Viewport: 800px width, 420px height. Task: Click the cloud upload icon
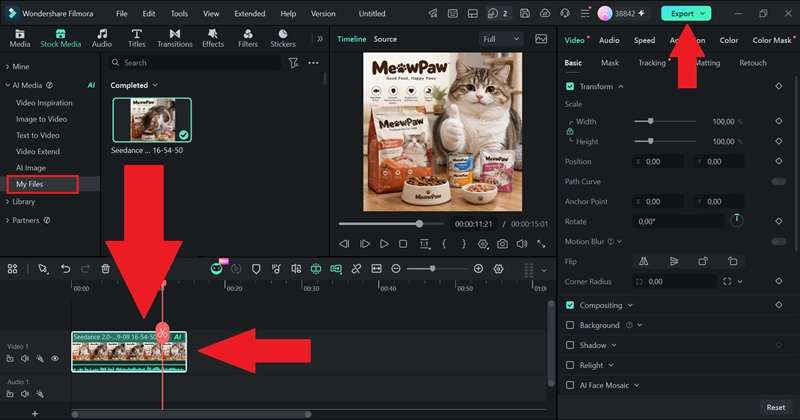coord(545,13)
